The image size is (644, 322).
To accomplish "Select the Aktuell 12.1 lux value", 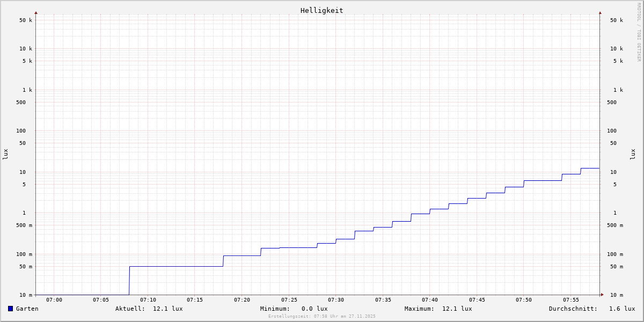I will tap(167, 309).
